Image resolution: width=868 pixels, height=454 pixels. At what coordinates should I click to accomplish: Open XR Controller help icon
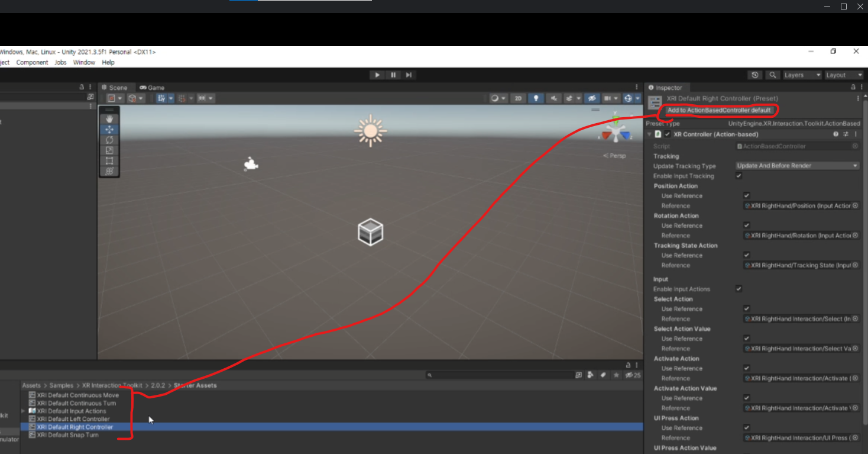(x=835, y=134)
